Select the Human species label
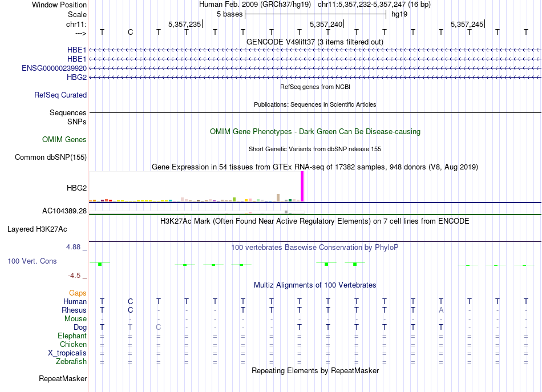Image resolution: width=542 pixels, height=392 pixels. (x=75, y=302)
